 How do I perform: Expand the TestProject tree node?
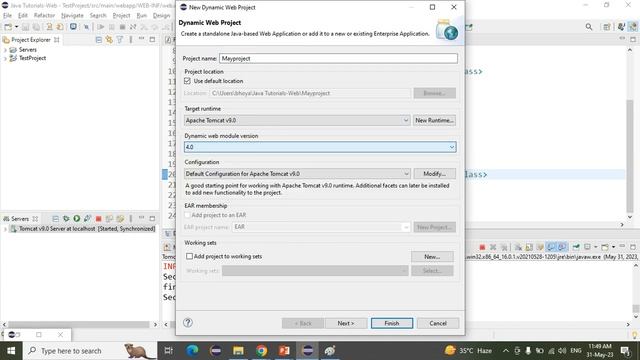(x=5, y=58)
